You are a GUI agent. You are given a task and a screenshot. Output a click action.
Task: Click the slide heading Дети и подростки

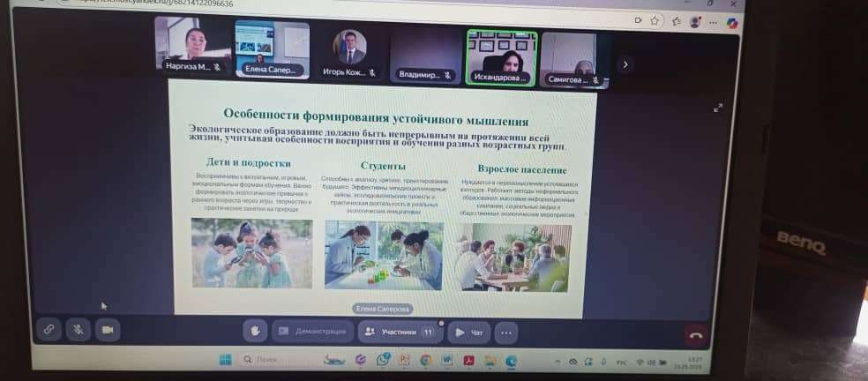249,163
